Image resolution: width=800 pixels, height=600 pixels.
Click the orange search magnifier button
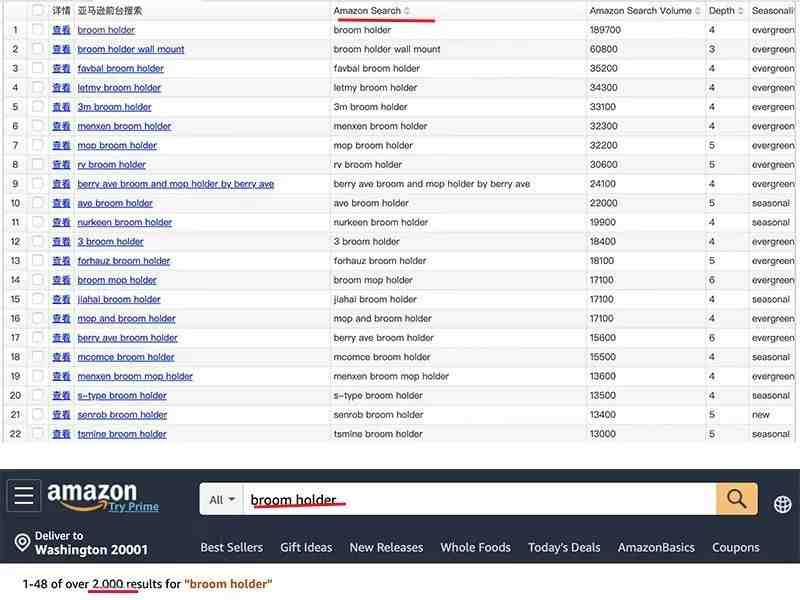[x=736, y=498]
